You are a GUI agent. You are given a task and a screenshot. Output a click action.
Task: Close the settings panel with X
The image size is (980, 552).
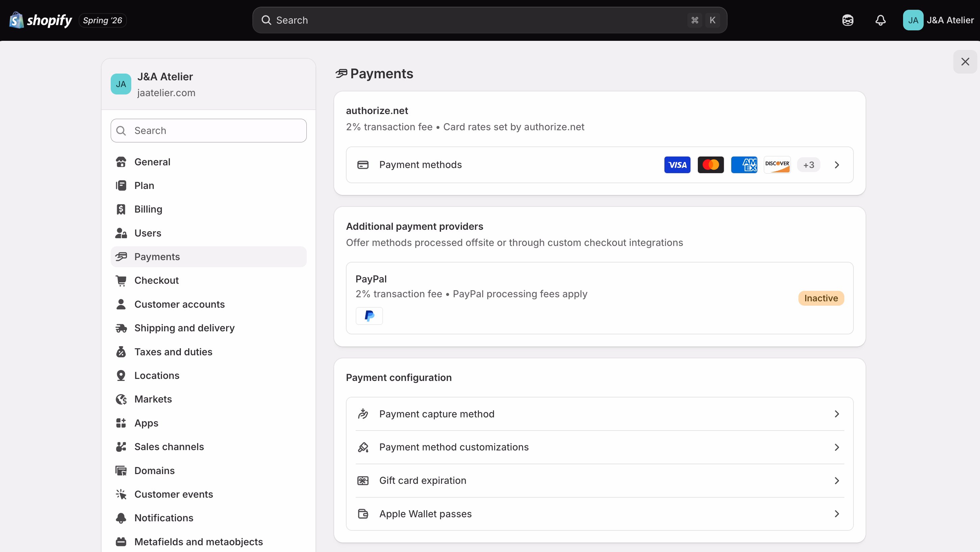coord(965,62)
